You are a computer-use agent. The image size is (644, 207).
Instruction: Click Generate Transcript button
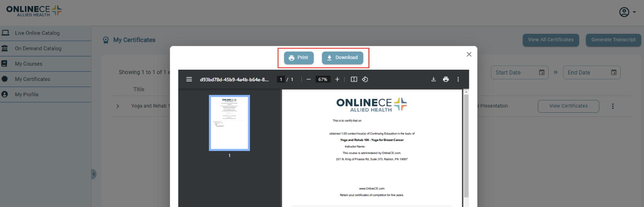(613, 40)
